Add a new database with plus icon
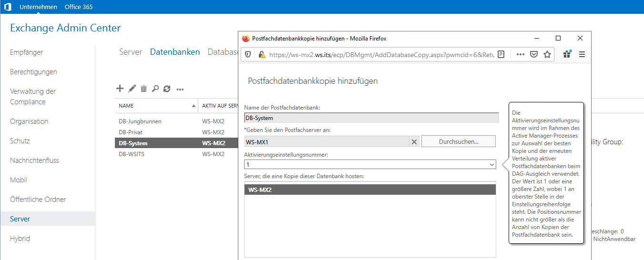The image size is (644, 260). click(120, 88)
